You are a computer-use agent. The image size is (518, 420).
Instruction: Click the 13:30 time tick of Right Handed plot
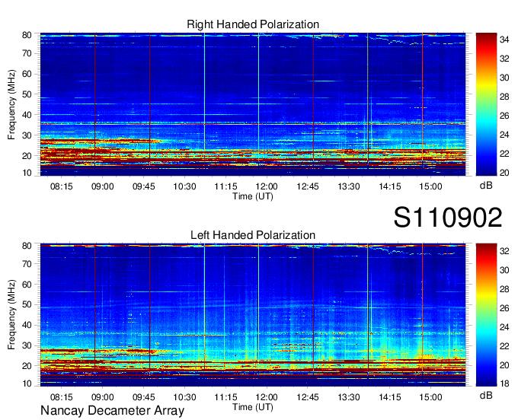349,186
